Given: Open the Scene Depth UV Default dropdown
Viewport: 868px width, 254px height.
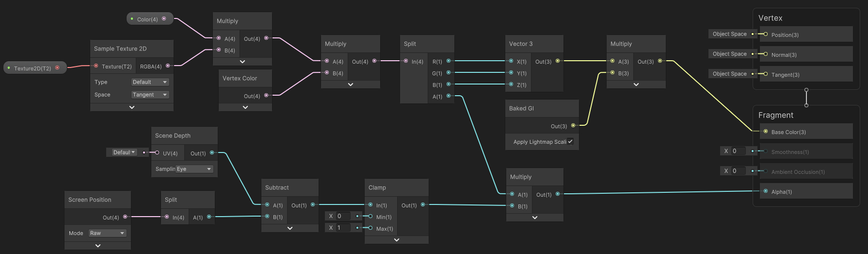Looking at the screenshot, I should point(124,152).
